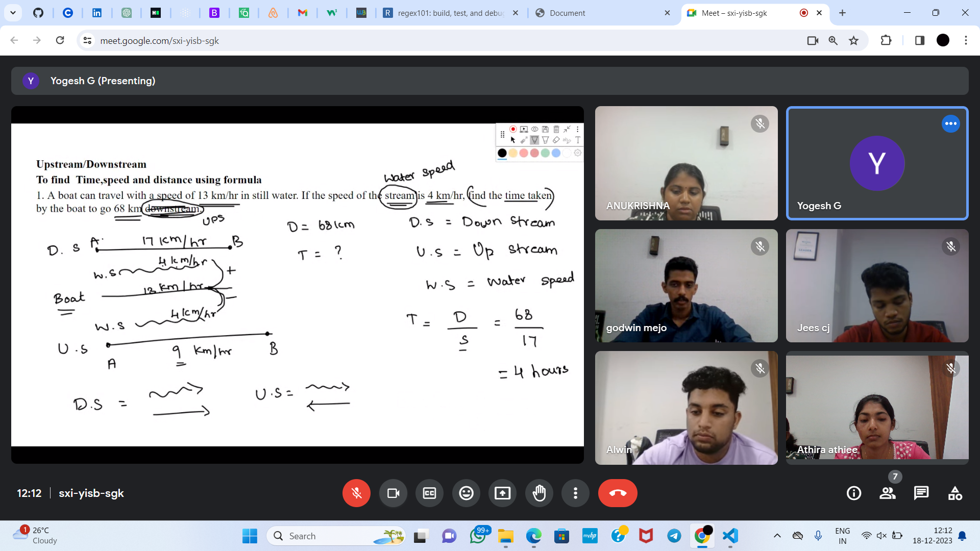
Task: Open more options three-dot menu in call controls
Action: click(575, 493)
